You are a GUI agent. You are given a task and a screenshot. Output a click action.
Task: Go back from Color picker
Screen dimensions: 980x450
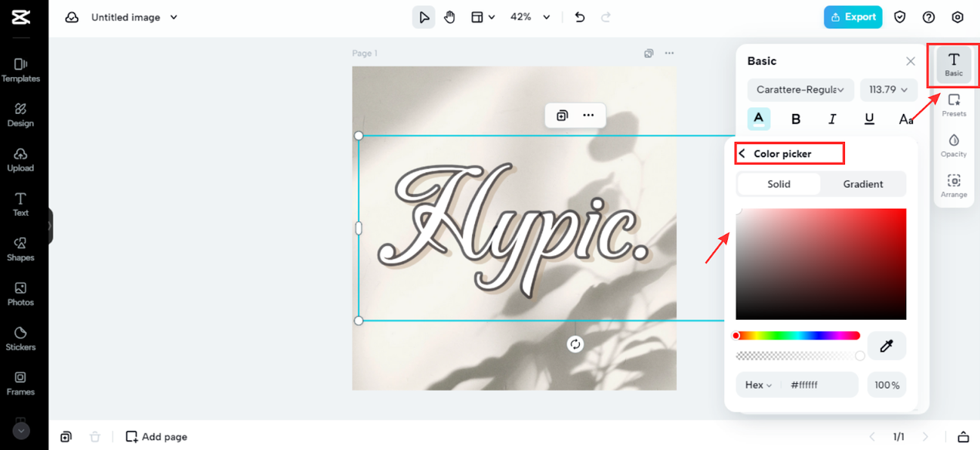(742, 154)
